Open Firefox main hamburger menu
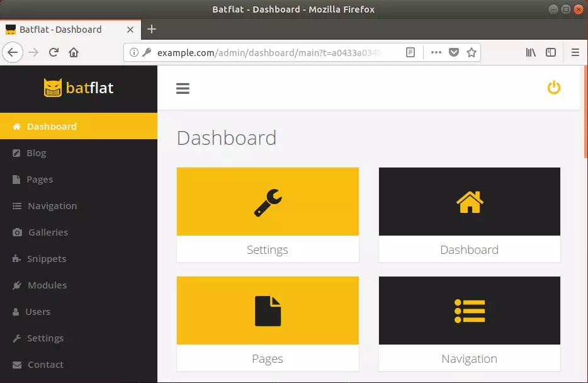Image resolution: width=588 pixels, height=383 pixels. click(575, 52)
